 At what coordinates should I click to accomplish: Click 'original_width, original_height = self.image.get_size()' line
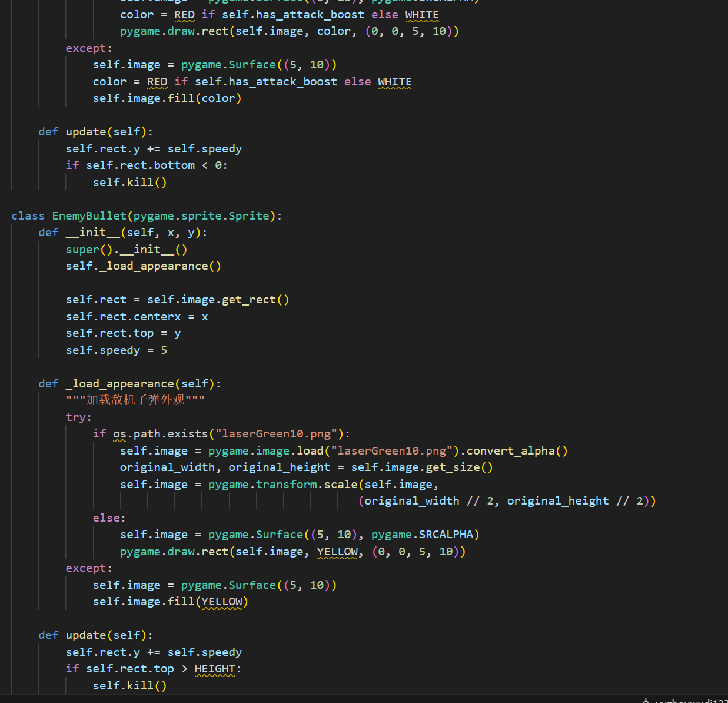point(307,467)
